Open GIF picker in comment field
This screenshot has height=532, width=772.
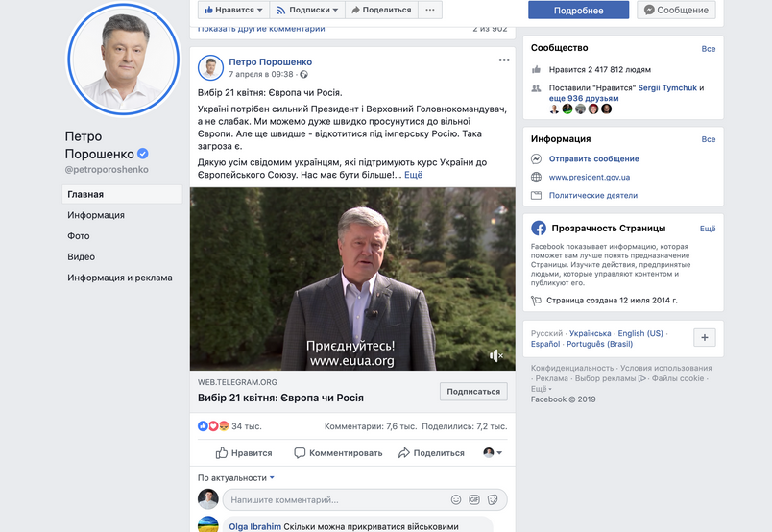[474, 500]
